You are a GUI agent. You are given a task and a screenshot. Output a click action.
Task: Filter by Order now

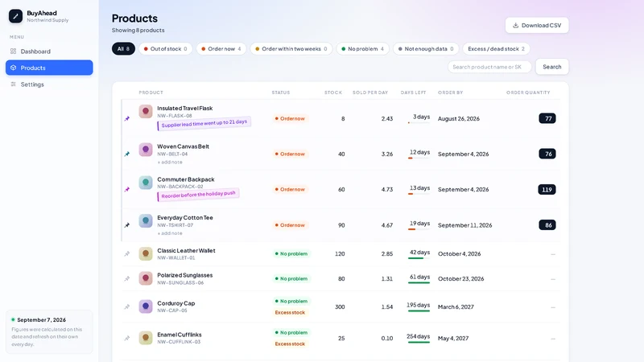(x=221, y=49)
